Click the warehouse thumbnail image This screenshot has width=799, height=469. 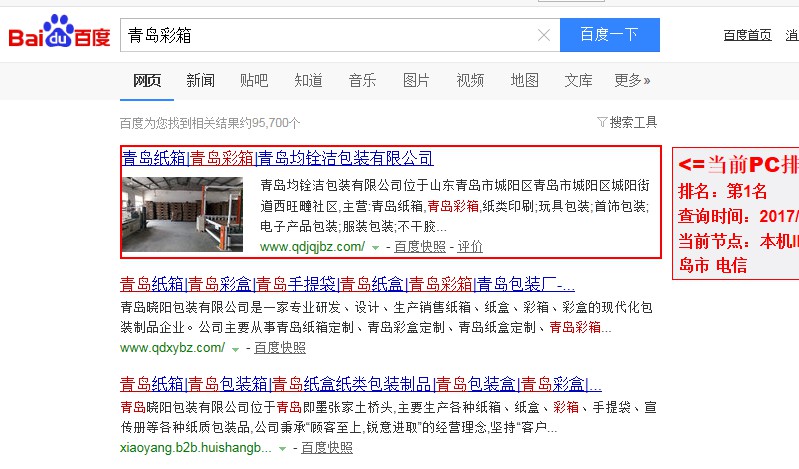[x=182, y=214]
